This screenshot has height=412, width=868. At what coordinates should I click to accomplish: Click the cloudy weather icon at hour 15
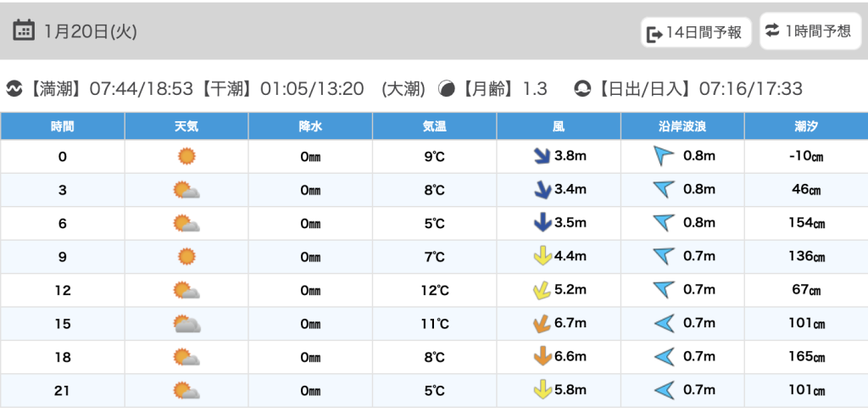click(x=186, y=323)
